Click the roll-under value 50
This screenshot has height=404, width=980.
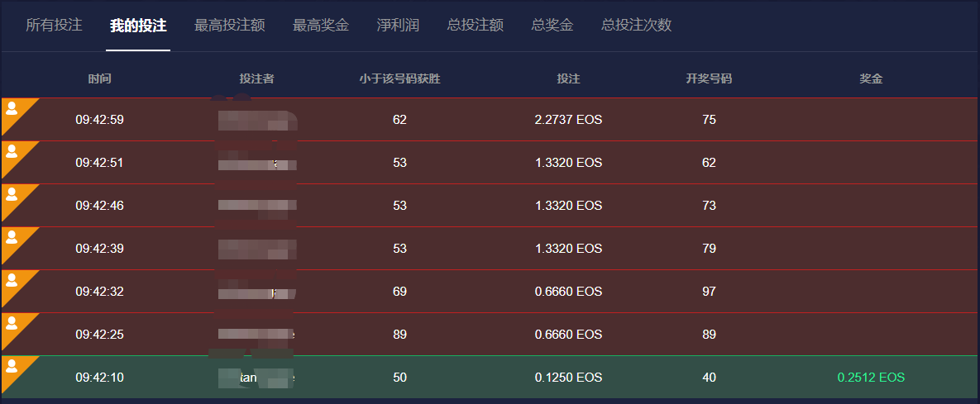[x=400, y=378]
